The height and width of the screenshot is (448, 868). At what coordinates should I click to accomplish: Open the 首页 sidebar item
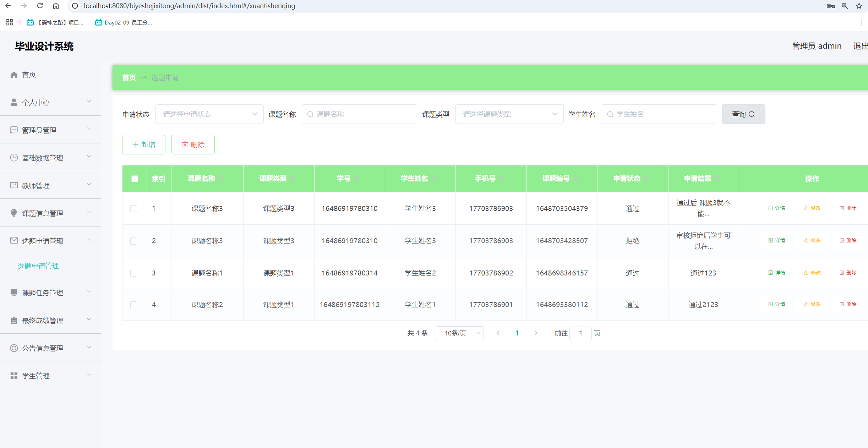click(29, 75)
